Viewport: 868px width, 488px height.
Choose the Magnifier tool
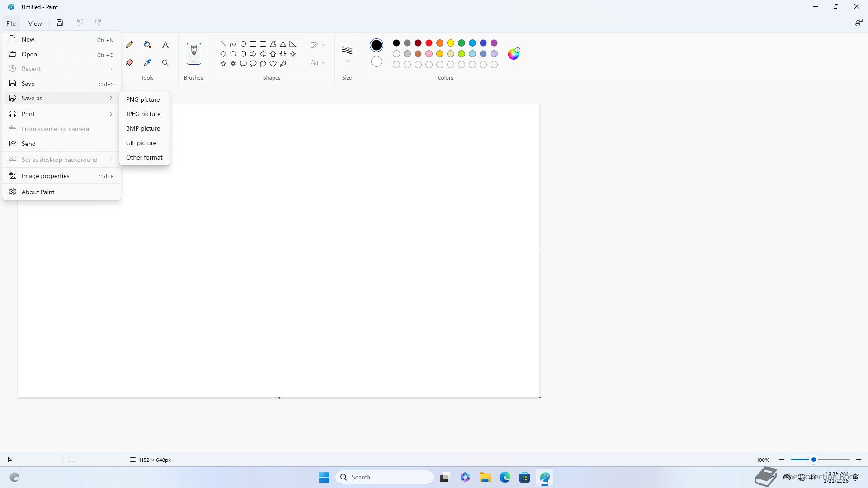pos(165,63)
